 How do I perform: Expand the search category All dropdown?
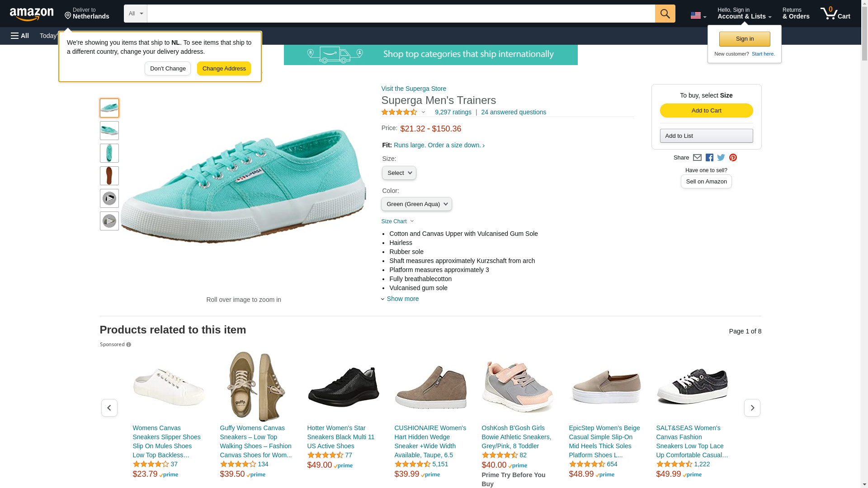(x=136, y=14)
